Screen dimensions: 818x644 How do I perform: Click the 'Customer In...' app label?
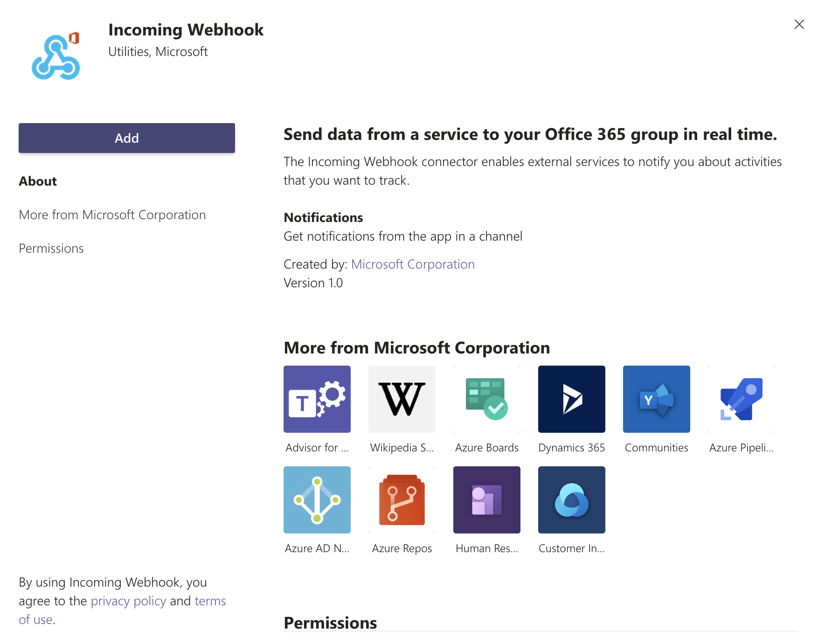(572, 548)
